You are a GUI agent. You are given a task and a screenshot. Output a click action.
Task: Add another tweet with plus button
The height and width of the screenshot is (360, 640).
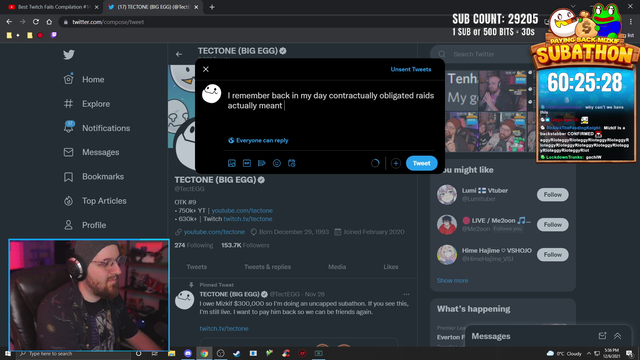point(396,163)
